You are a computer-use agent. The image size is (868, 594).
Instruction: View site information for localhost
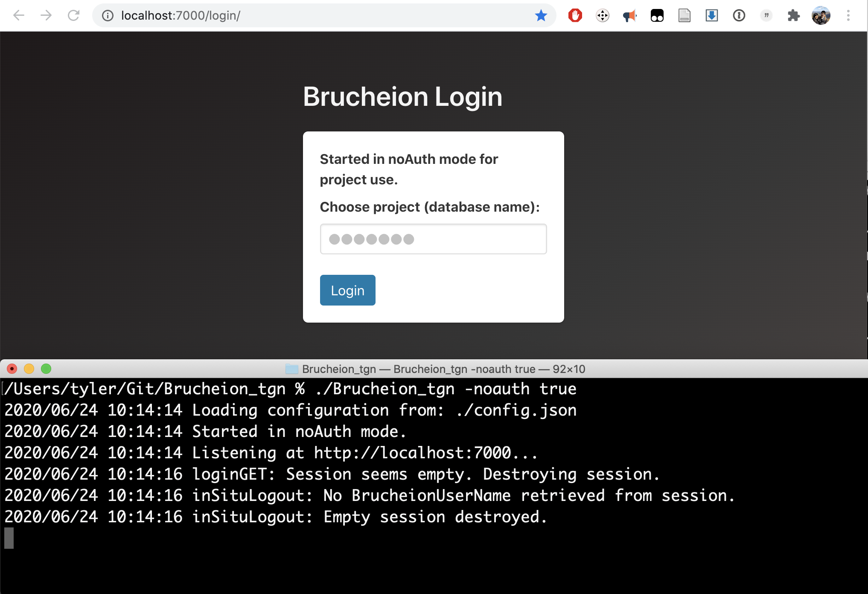tap(108, 16)
